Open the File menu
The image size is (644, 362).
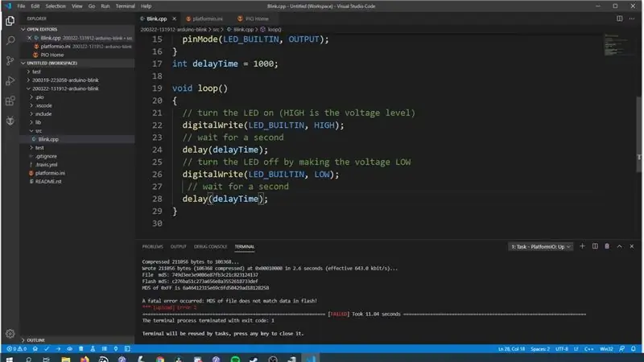(x=21, y=6)
